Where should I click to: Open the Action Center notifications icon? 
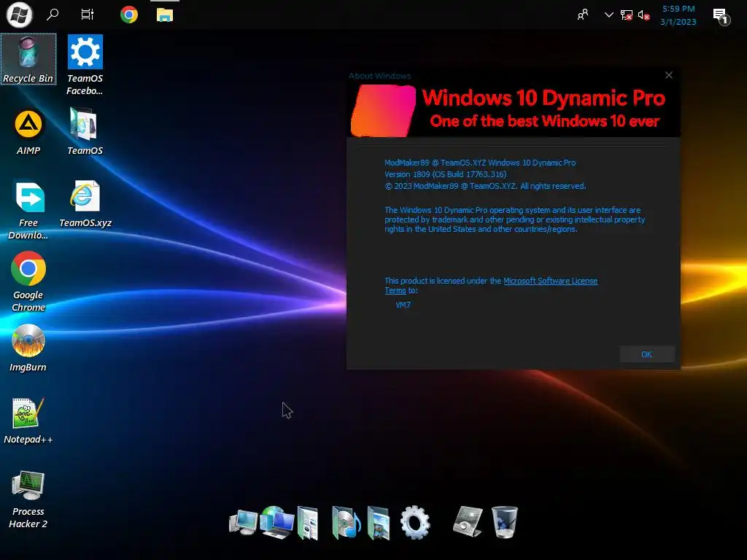click(721, 16)
